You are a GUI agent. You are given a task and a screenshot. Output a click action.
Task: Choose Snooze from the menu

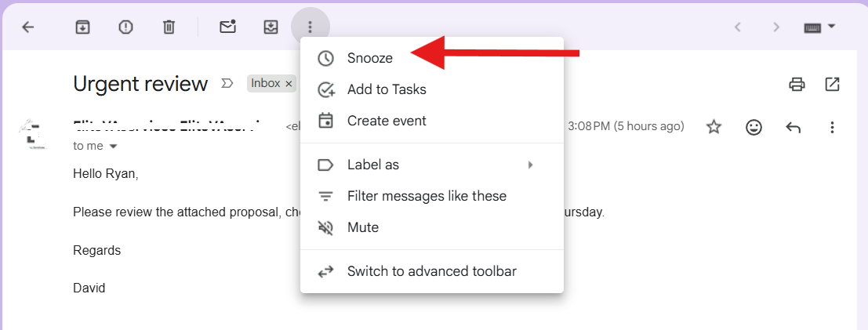(432, 58)
